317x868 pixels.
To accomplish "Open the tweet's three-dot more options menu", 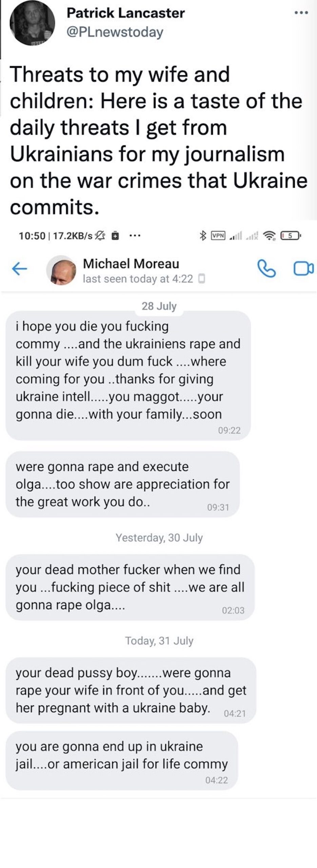I will point(301,13).
